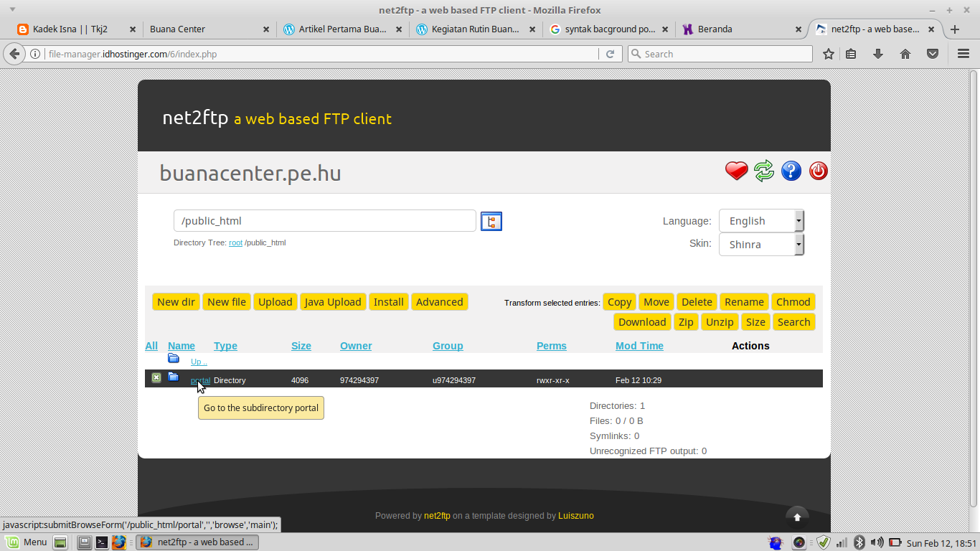Switch to the syntak bacground po... tab

610,29
